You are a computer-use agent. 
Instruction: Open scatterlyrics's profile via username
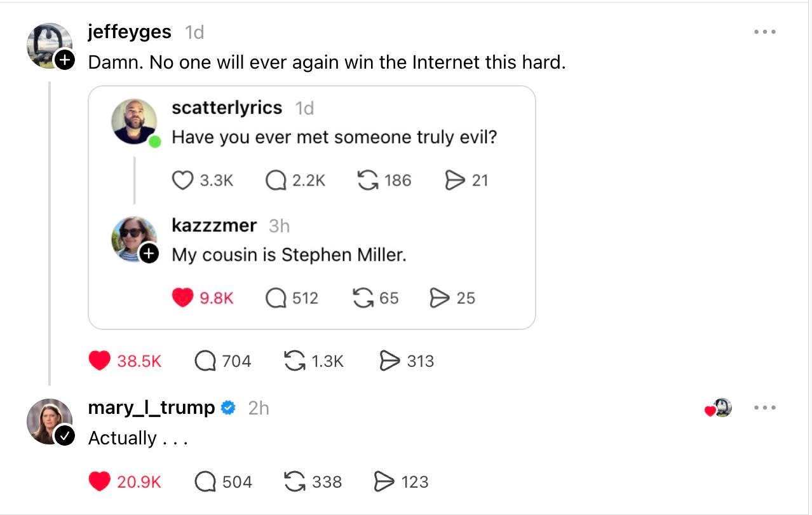227,107
